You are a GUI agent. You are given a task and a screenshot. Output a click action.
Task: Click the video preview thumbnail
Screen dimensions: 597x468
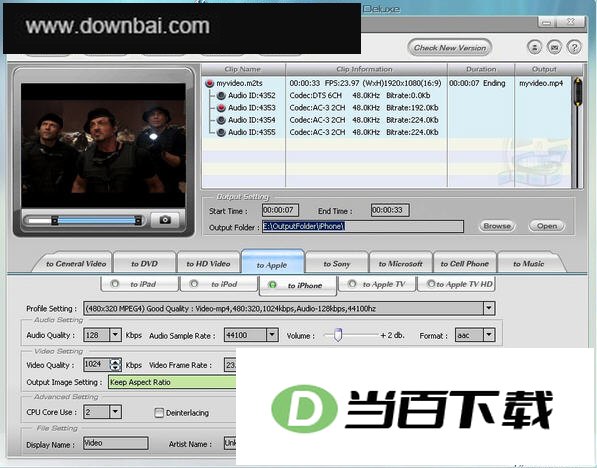coord(103,145)
